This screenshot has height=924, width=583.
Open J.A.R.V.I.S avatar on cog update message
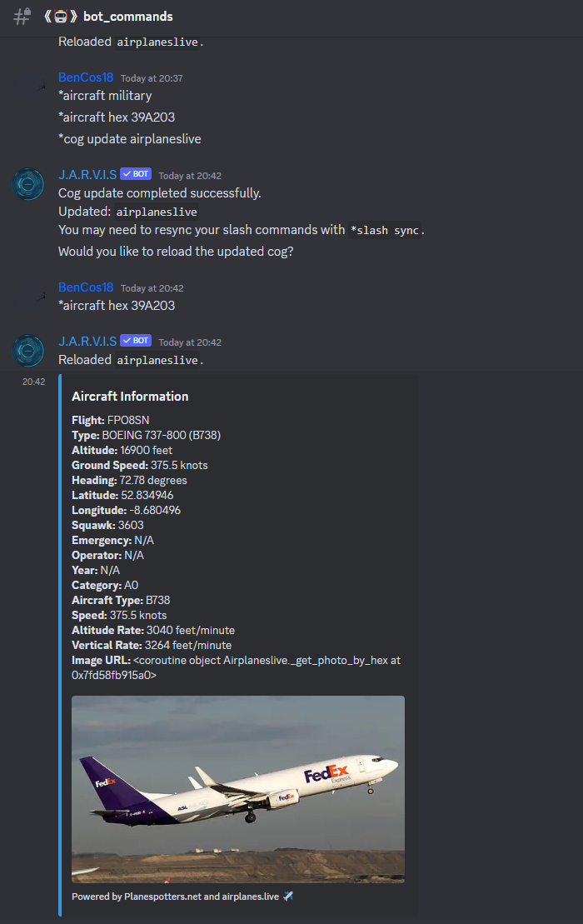tap(28, 184)
